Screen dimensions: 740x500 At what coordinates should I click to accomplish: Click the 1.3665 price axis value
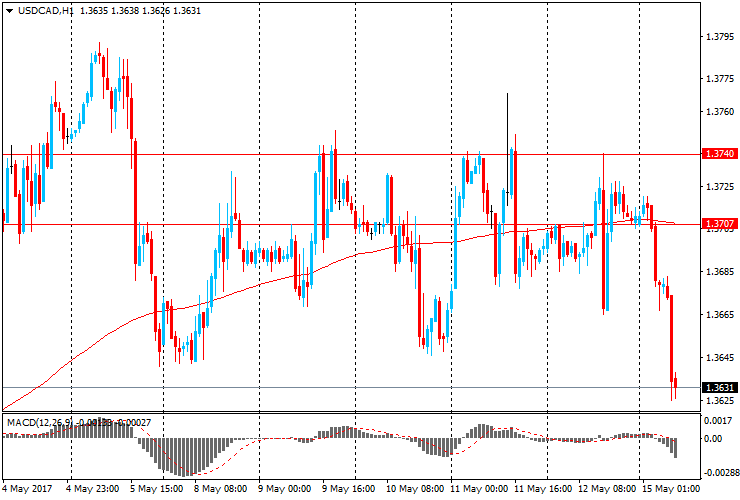720,314
